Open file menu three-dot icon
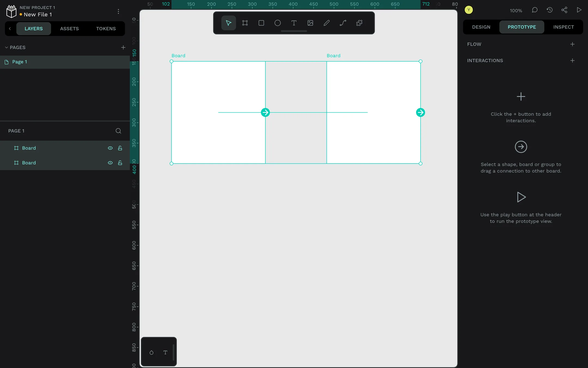 click(x=118, y=11)
